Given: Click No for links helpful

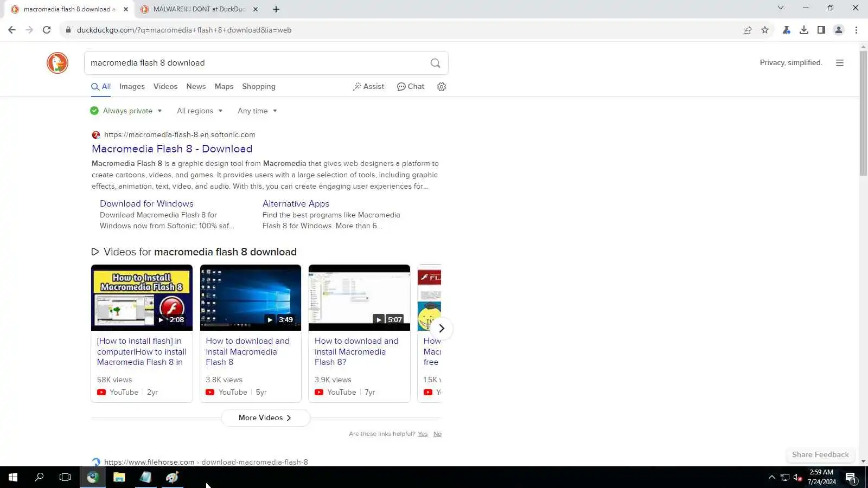Looking at the screenshot, I should tap(437, 434).
